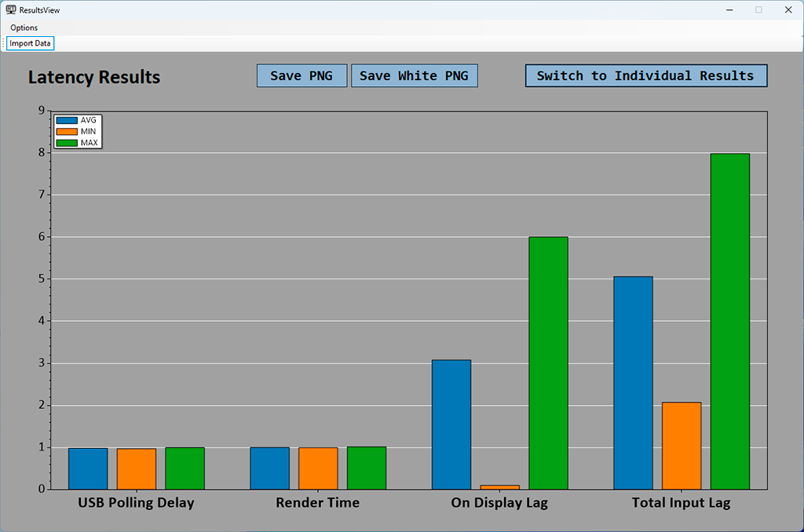Select the green MAX bar for USB Polling Delay
The image size is (804, 532).
(x=185, y=468)
